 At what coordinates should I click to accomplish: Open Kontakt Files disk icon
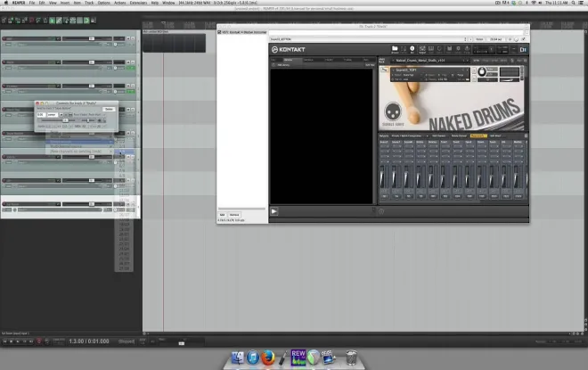449,49
